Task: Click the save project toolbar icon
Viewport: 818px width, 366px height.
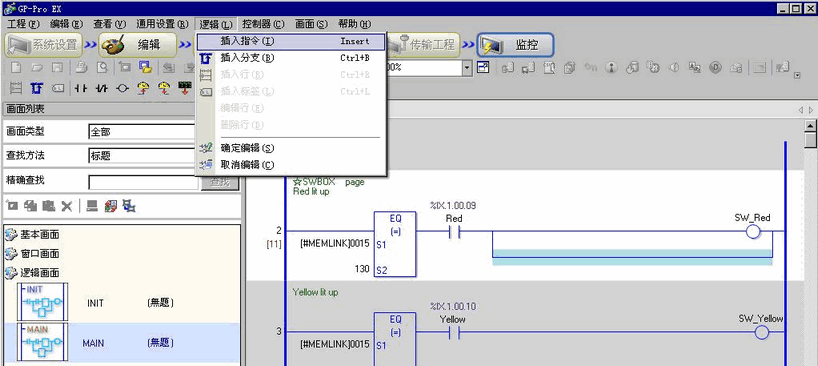Action: coord(57,67)
